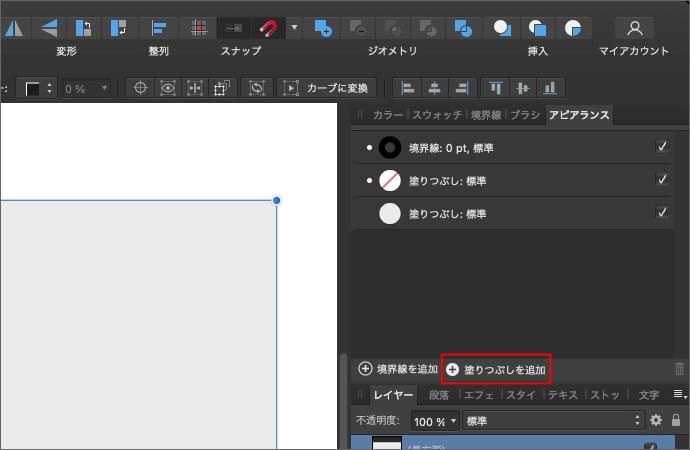This screenshot has height=450, width=690.
Task: Click the Add geometry operation icon
Action: (x=322, y=28)
